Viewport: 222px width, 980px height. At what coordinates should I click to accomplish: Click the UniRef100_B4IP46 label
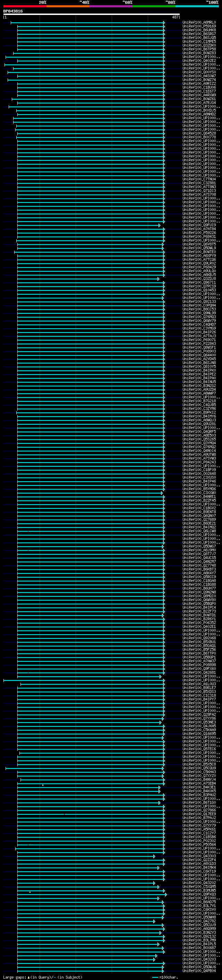pos(199,481)
